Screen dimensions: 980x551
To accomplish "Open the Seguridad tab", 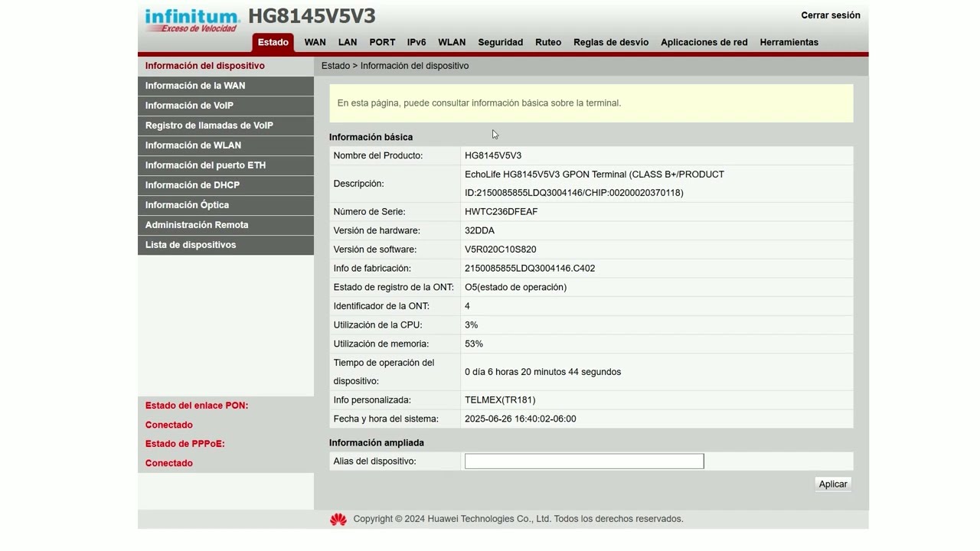I will click(501, 42).
